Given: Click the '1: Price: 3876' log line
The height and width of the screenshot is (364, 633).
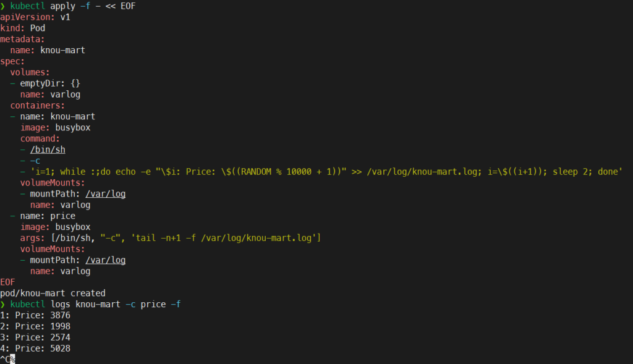Looking at the screenshot, I should coord(35,315).
